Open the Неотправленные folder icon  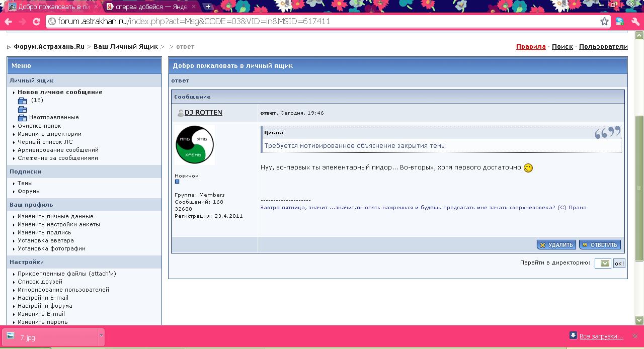pos(23,118)
